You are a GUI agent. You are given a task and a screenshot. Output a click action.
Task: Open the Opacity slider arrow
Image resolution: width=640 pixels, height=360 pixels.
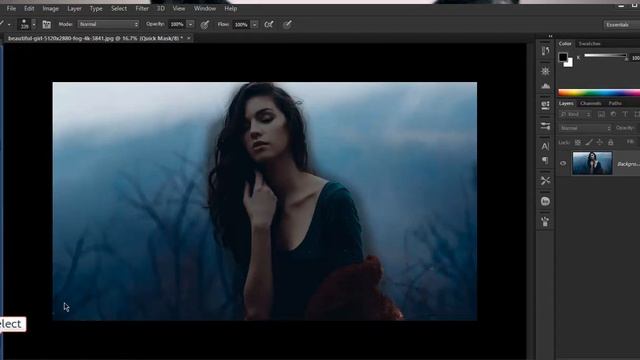pos(191,24)
